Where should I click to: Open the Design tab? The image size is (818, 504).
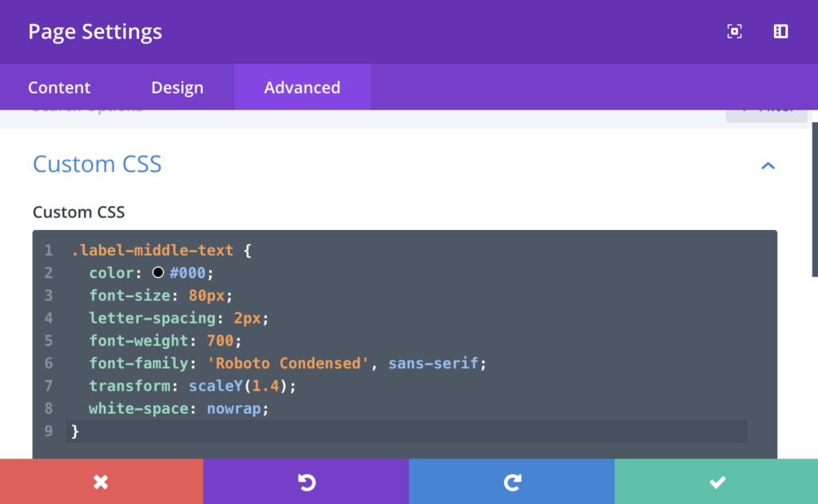177,87
